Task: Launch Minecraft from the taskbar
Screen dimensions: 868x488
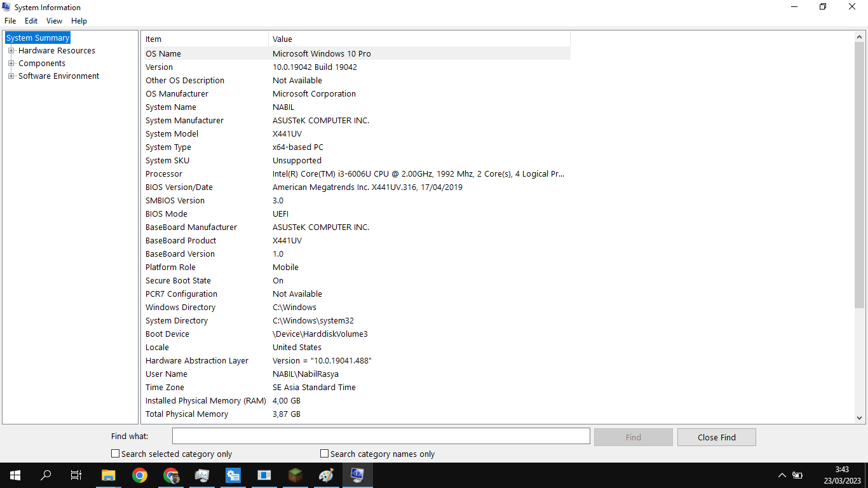Action: click(295, 475)
